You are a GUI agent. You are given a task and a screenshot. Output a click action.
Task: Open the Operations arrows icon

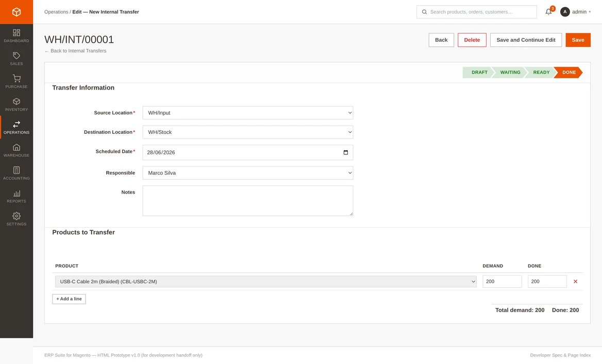[16, 124]
